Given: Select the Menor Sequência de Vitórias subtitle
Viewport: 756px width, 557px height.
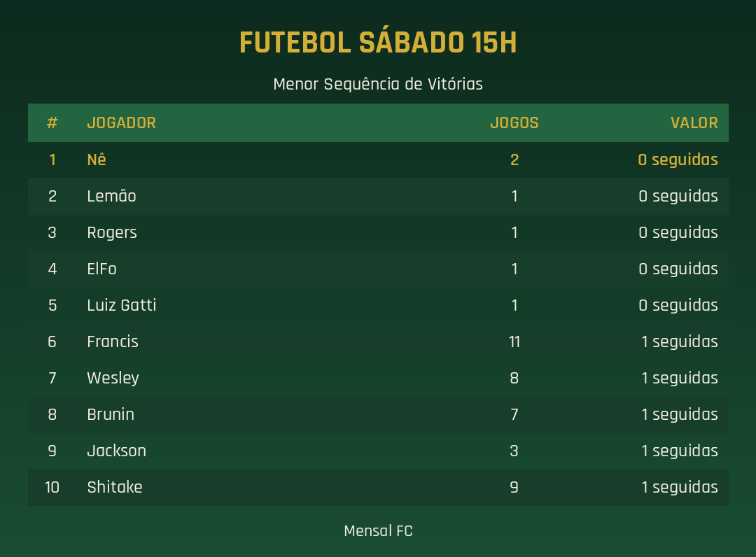Looking at the screenshot, I should click(378, 84).
